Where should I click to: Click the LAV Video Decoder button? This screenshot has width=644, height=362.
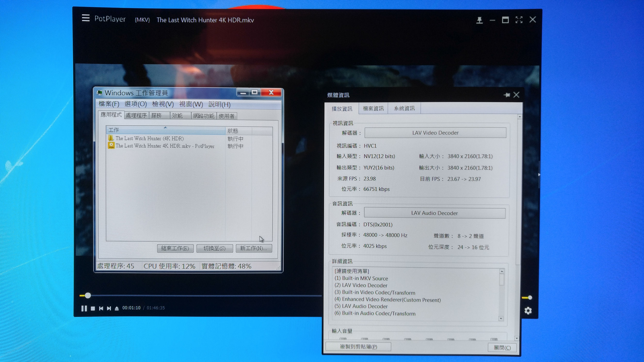point(435,133)
